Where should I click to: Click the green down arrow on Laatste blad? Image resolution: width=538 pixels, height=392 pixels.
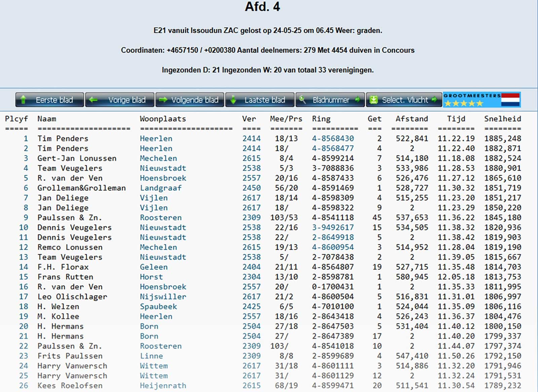point(233,100)
